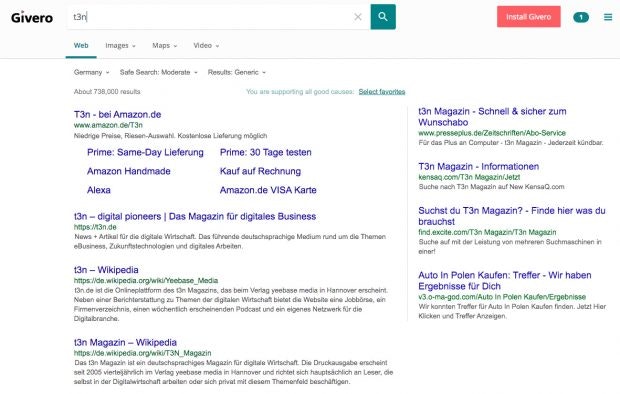Expand the Images dropdown
The image size is (620, 394).
pyautogui.click(x=121, y=45)
